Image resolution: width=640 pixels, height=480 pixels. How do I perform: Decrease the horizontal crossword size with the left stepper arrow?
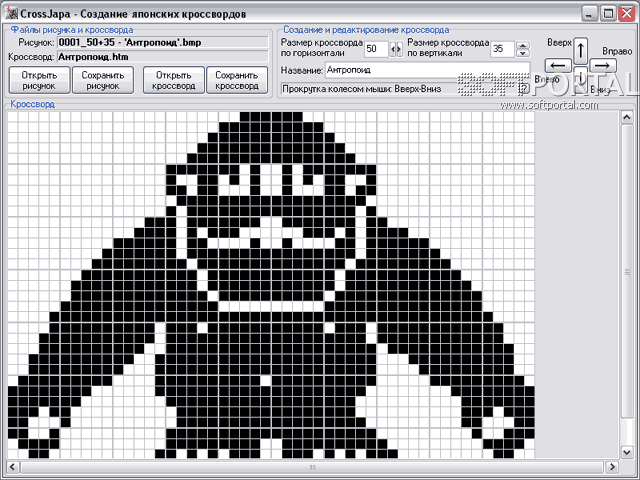point(393,49)
